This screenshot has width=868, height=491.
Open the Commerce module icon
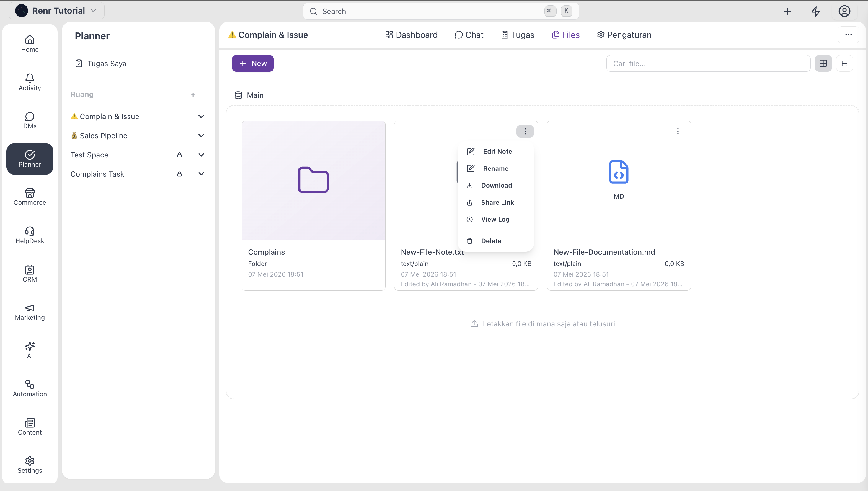pyautogui.click(x=30, y=193)
